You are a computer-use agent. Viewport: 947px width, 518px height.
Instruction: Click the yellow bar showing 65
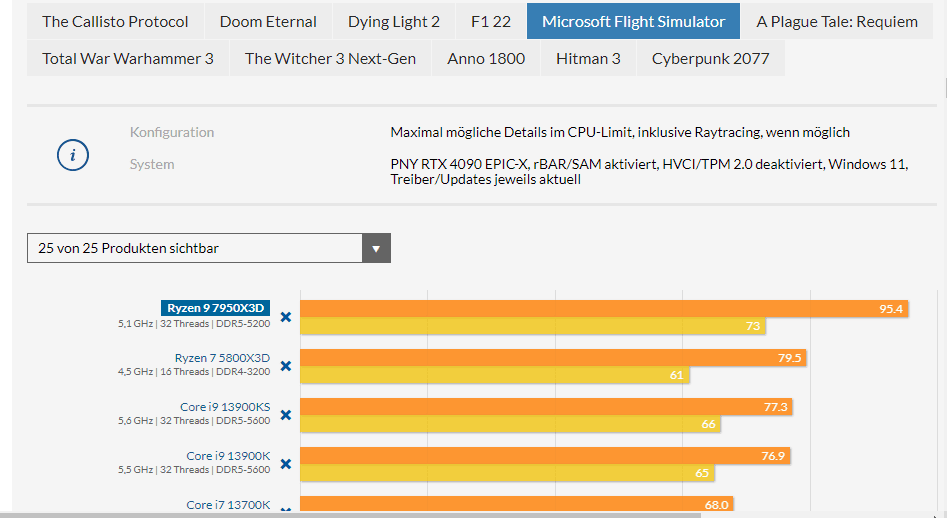click(507, 473)
